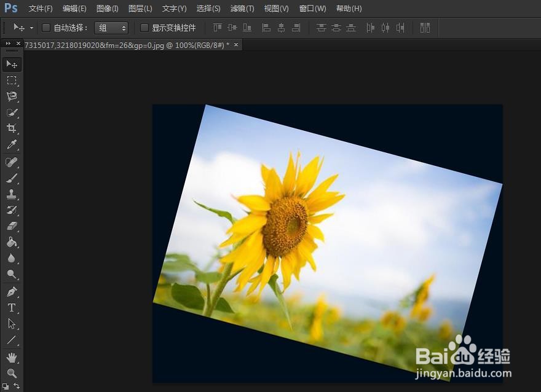Swap foreground and background colors
This screenshot has height=392, width=541.
click(x=17, y=386)
